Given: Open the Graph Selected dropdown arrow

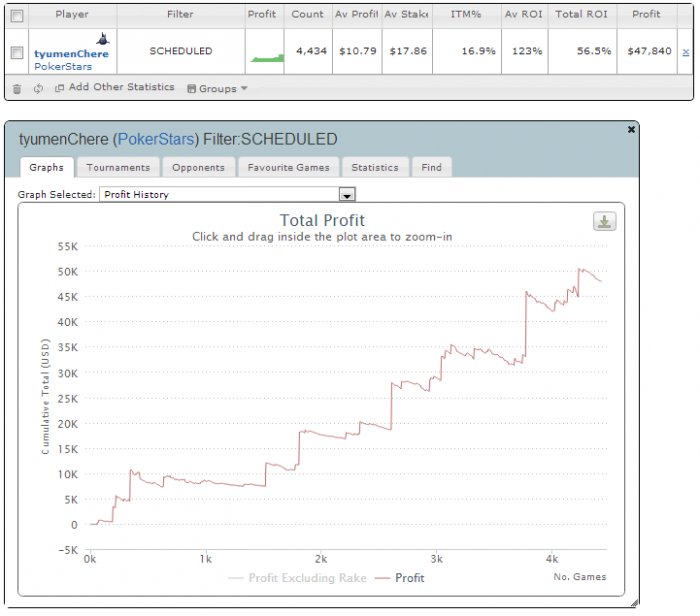Looking at the screenshot, I should tap(347, 195).
